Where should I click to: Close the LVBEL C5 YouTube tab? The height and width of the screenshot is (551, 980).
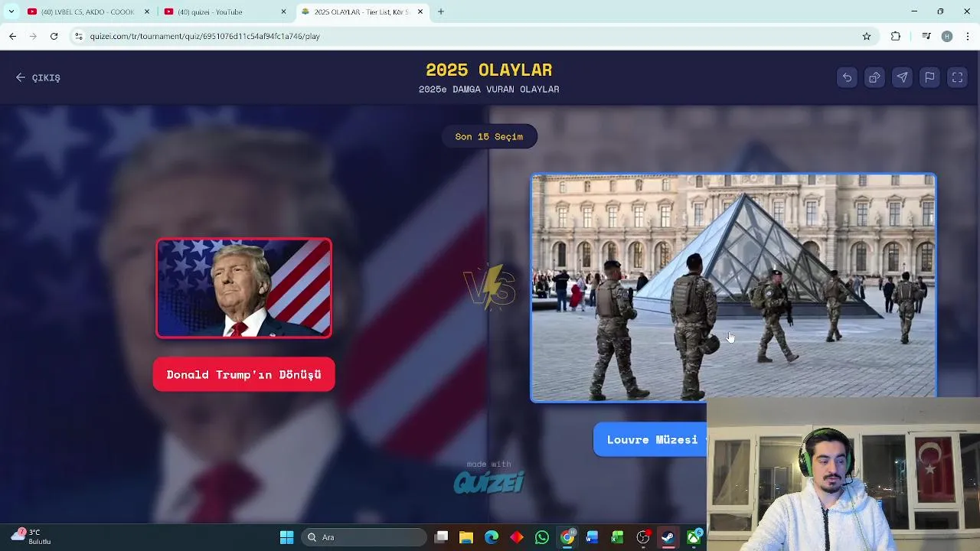(x=146, y=11)
